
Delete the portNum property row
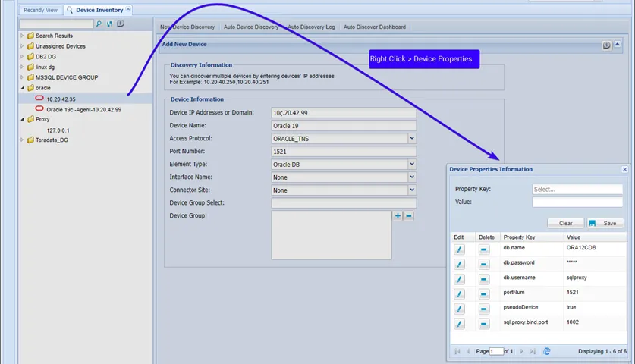pyautogui.click(x=483, y=294)
